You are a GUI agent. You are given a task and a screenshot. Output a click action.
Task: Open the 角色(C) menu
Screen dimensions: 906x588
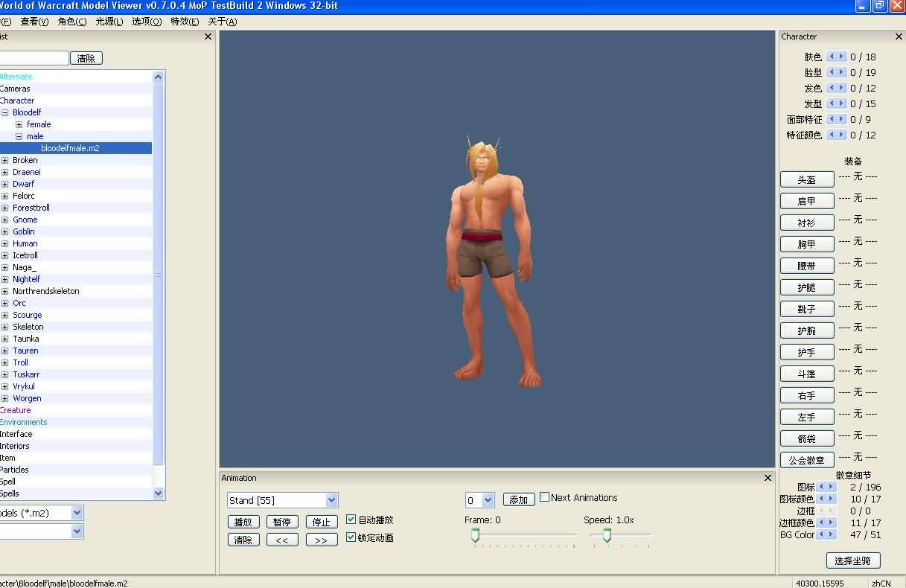point(72,22)
